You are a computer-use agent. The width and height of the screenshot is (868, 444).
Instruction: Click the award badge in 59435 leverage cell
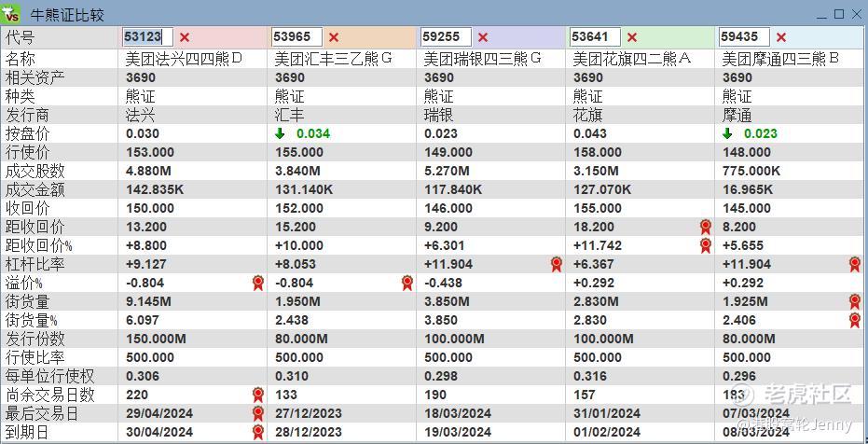855,264
